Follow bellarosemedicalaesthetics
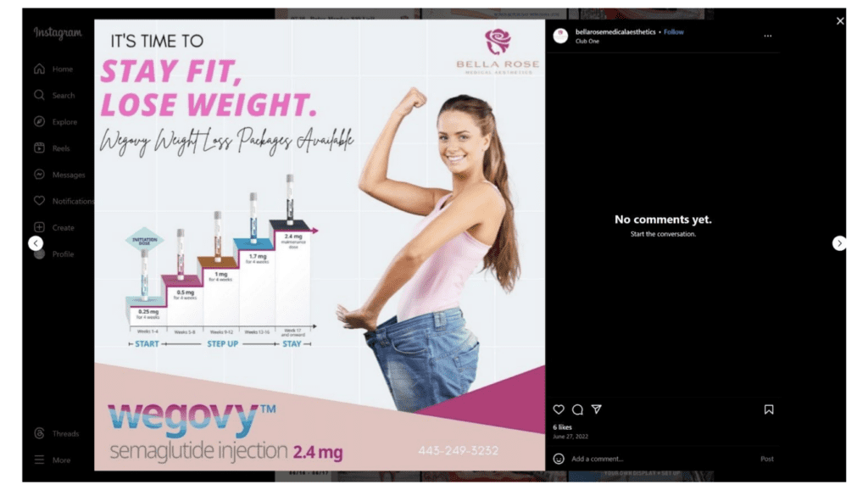The image size is (868, 490). (674, 32)
